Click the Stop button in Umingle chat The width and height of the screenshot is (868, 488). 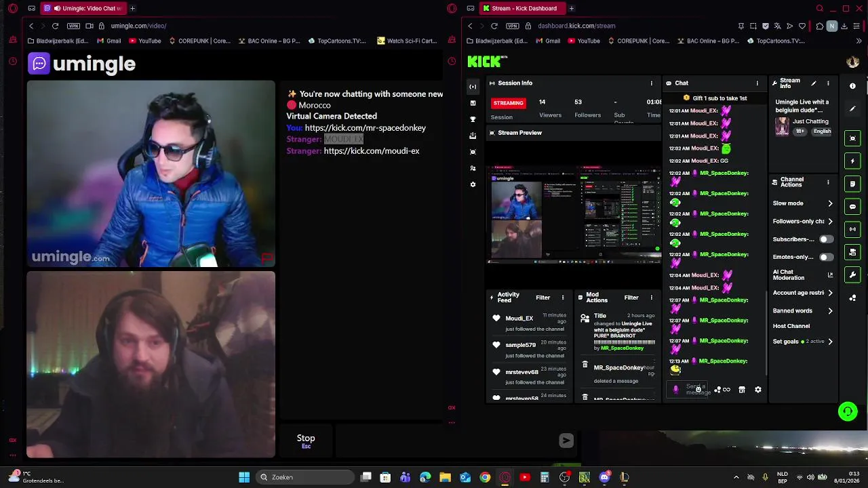[306, 441]
